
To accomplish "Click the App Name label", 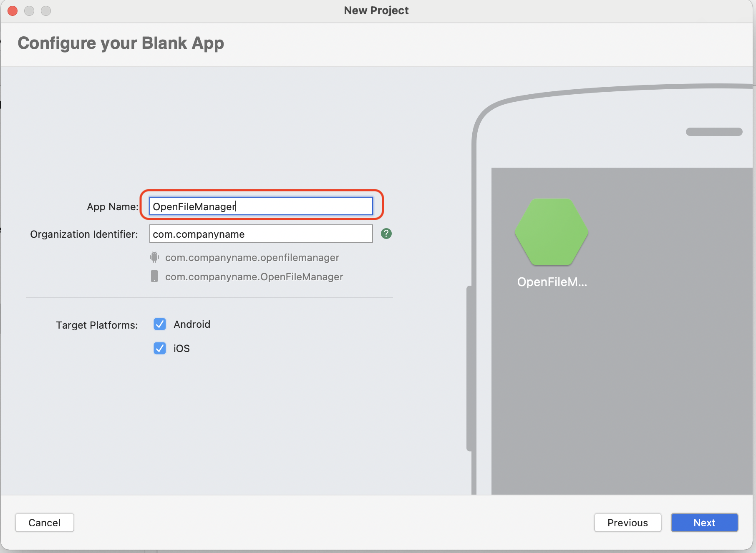I will point(113,207).
